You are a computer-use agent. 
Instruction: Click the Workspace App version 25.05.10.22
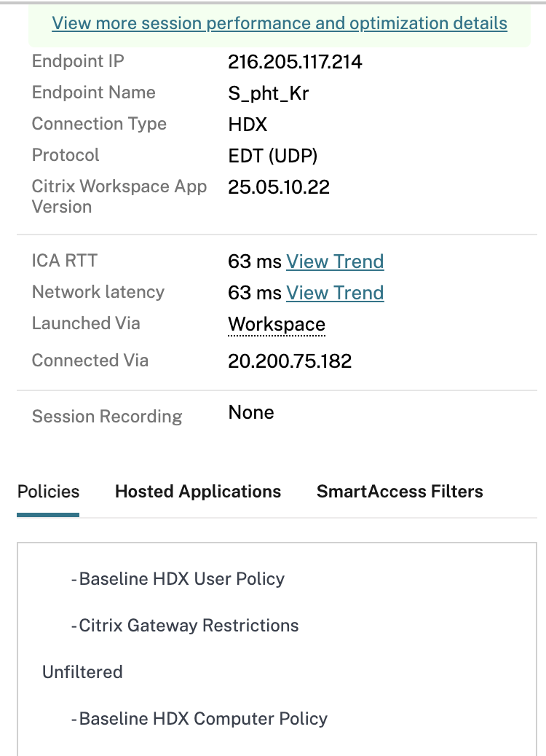(279, 187)
